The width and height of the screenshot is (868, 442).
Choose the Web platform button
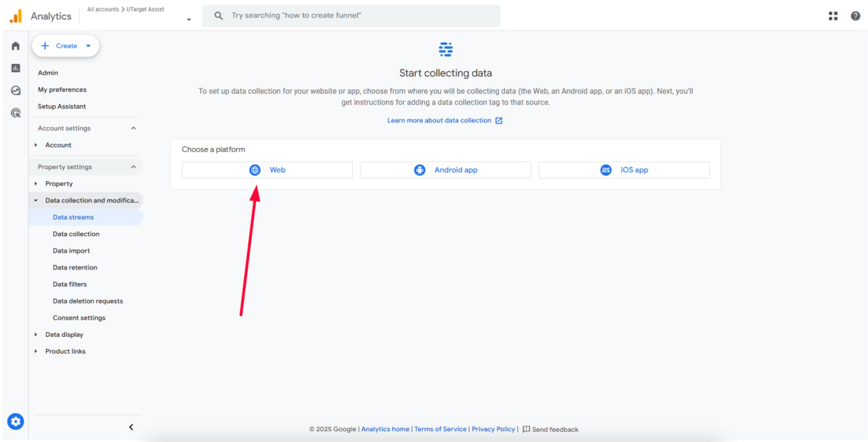267,170
